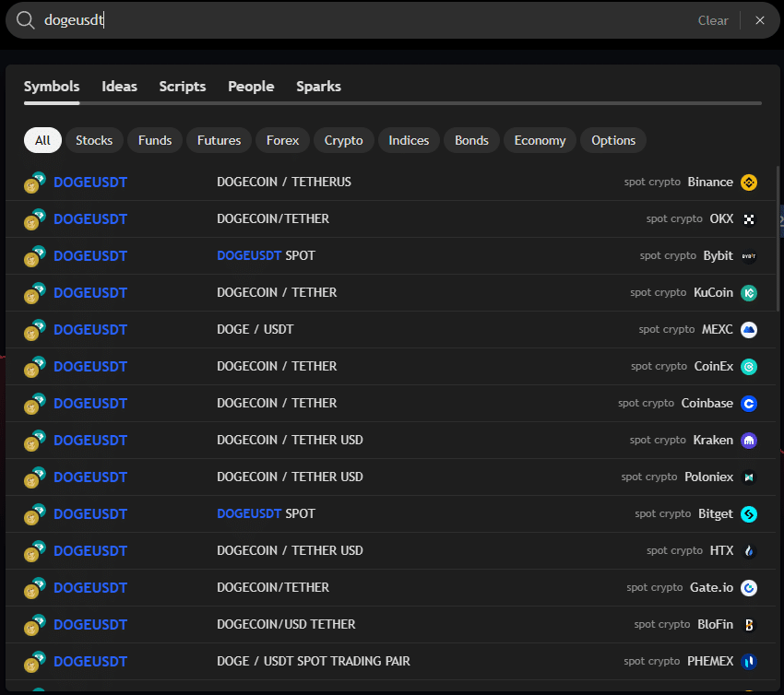The width and height of the screenshot is (784, 695).
Task: Select 'DOGECOIN / TETHER USD' in Kraken row
Action: pos(290,441)
